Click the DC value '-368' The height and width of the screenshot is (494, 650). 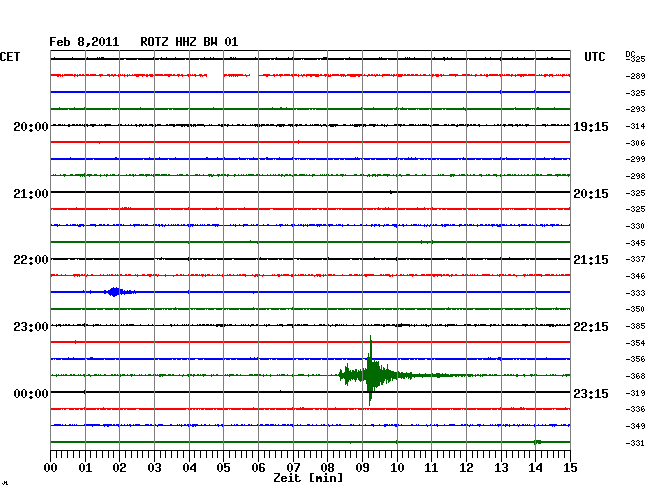point(635,376)
